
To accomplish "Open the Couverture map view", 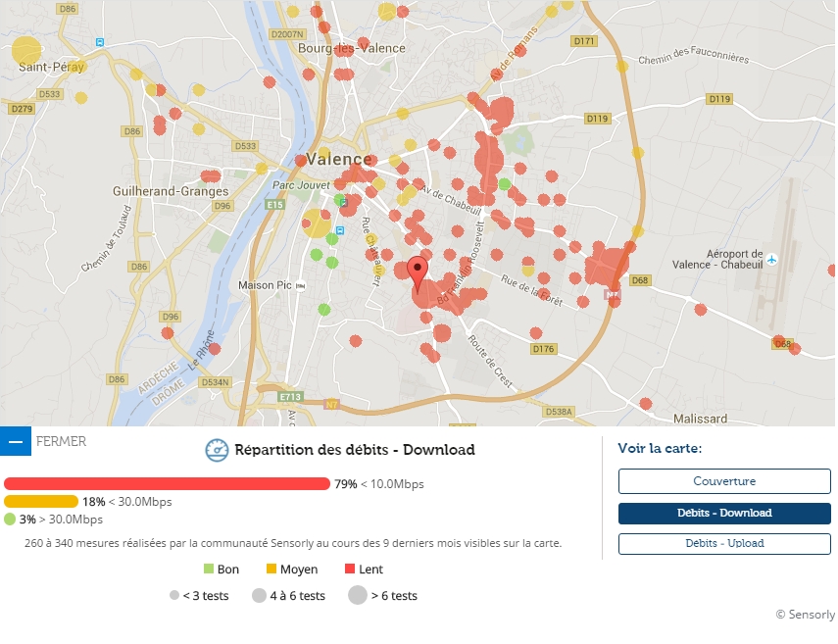I will (x=724, y=481).
